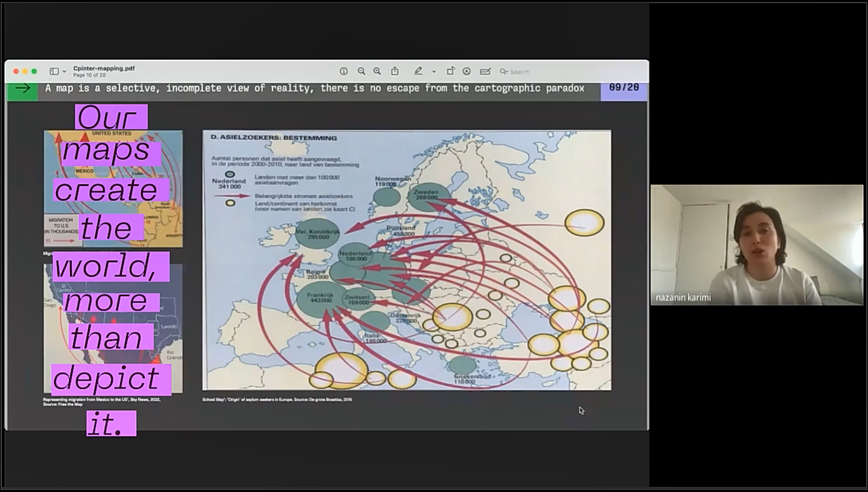The width and height of the screenshot is (868, 492).
Task: Zoom in on the PDF
Action: click(377, 71)
